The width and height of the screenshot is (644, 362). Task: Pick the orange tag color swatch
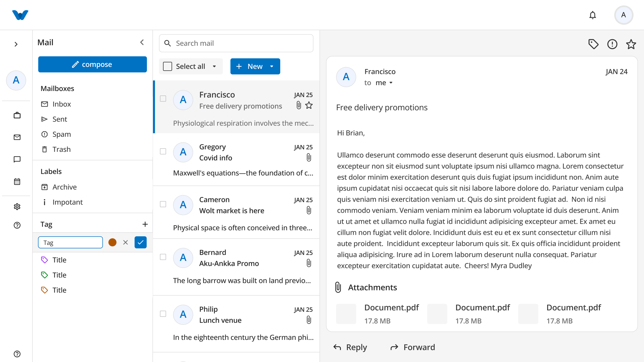click(112, 242)
